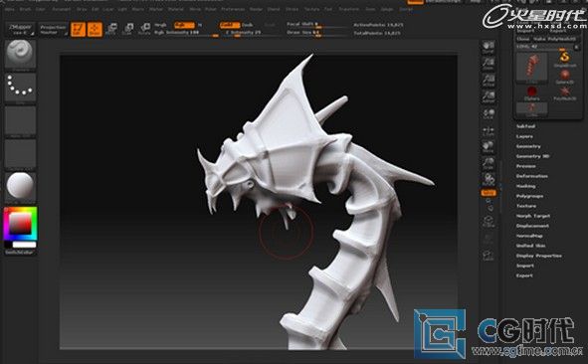Click the Move view icon in right shelf
Viewport: 588px width, 364px height.
tap(489, 147)
